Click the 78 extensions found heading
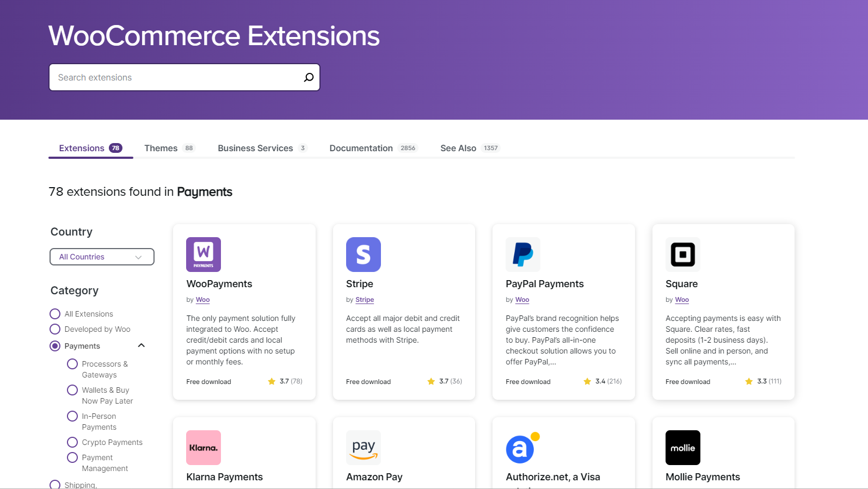This screenshot has height=489, width=868. coord(140,192)
